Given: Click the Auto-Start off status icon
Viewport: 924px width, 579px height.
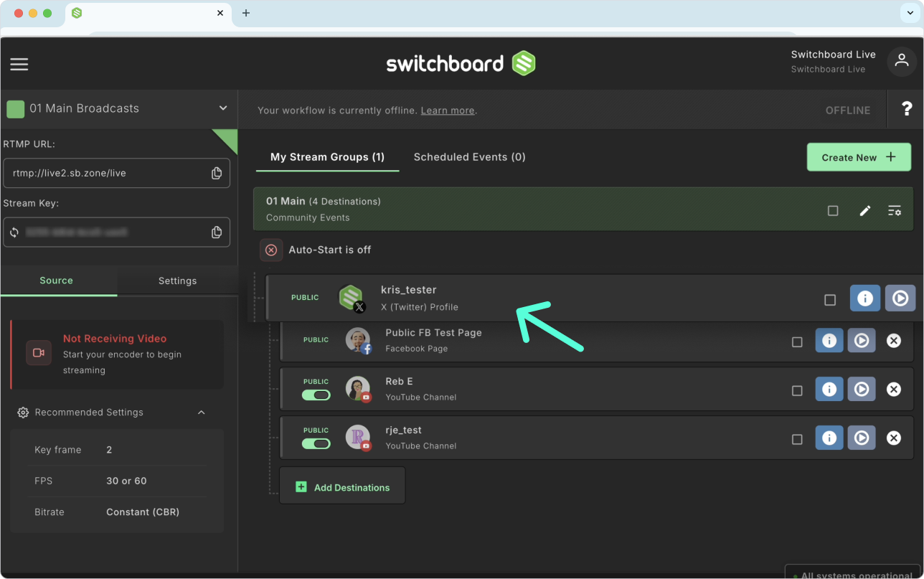Looking at the screenshot, I should pyautogui.click(x=271, y=250).
